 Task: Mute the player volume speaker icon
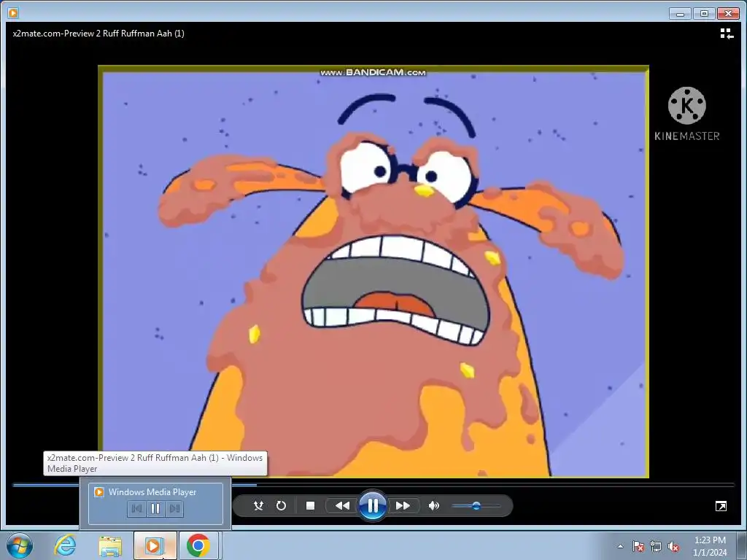coord(433,506)
